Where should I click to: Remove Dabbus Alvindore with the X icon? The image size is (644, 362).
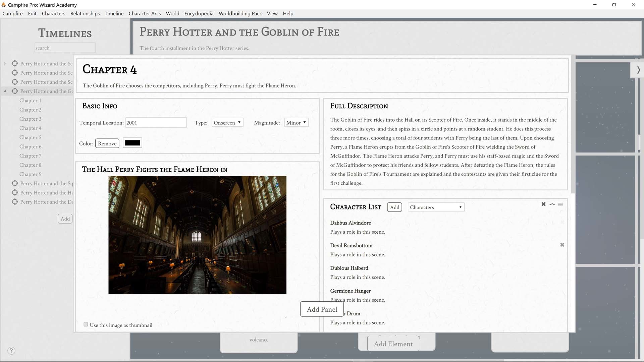[x=562, y=222]
